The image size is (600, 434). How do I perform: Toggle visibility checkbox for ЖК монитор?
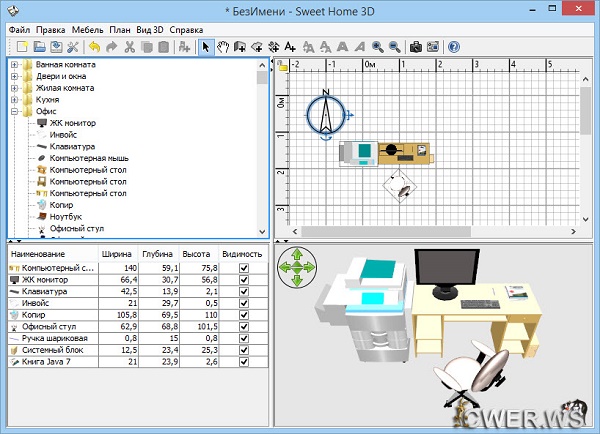[243, 280]
